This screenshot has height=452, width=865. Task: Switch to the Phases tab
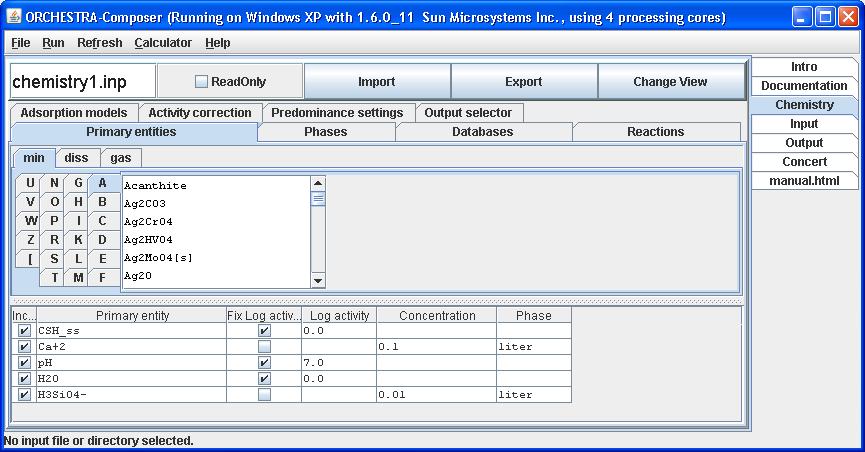click(326, 132)
